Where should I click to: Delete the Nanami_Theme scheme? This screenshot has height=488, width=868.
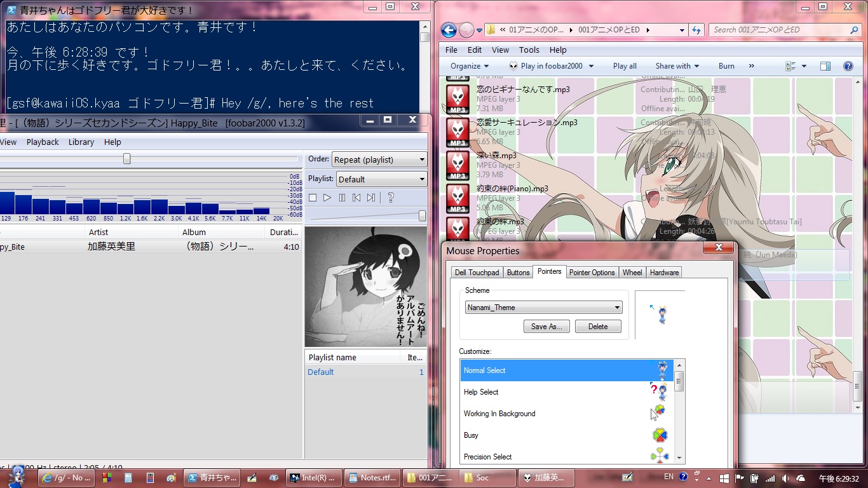[598, 327]
